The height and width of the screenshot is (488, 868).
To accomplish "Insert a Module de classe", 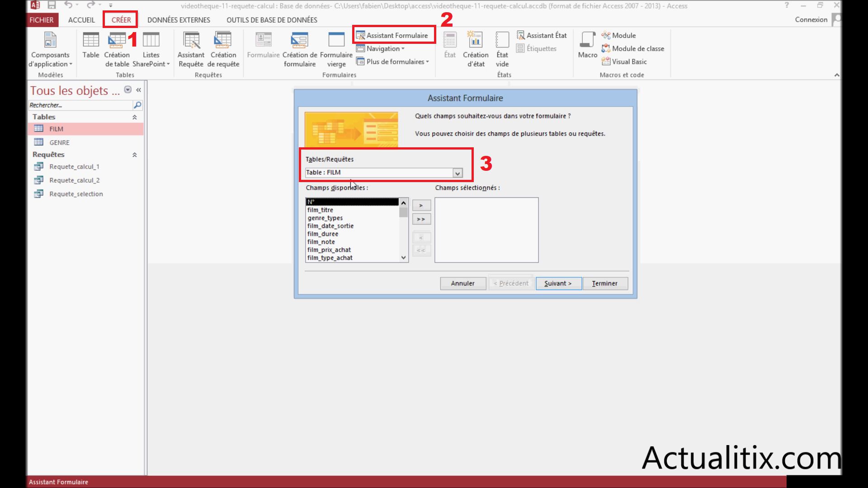I will click(633, 48).
